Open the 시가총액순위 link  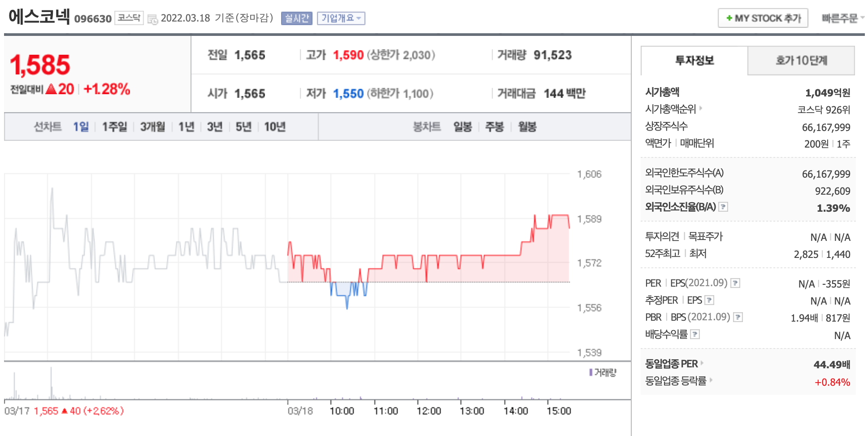tap(670, 109)
